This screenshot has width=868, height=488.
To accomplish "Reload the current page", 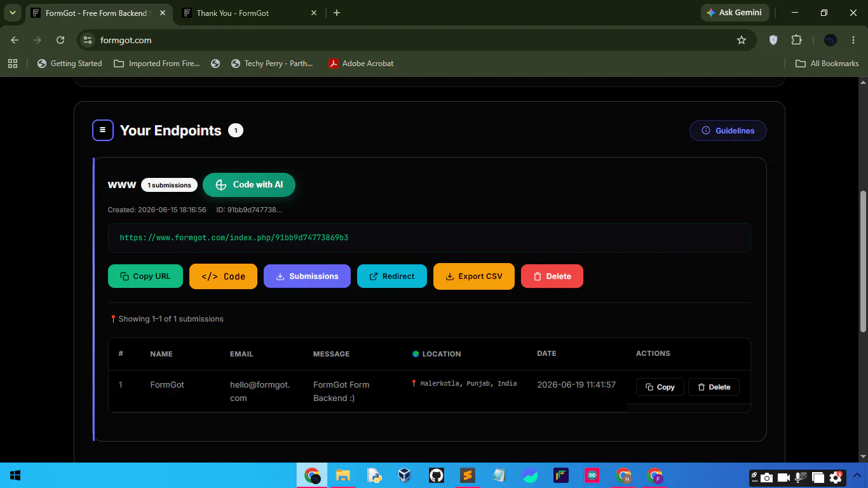I will [60, 40].
